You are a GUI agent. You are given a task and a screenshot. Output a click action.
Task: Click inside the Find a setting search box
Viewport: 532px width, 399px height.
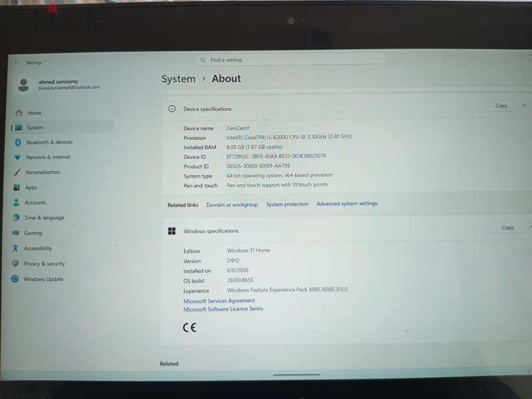pos(291,60)
